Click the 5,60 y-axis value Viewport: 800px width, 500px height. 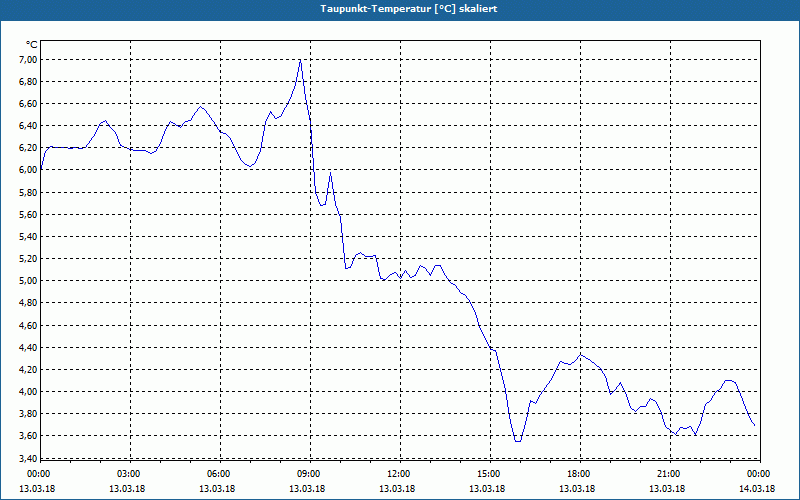click(x=29, y=215)
